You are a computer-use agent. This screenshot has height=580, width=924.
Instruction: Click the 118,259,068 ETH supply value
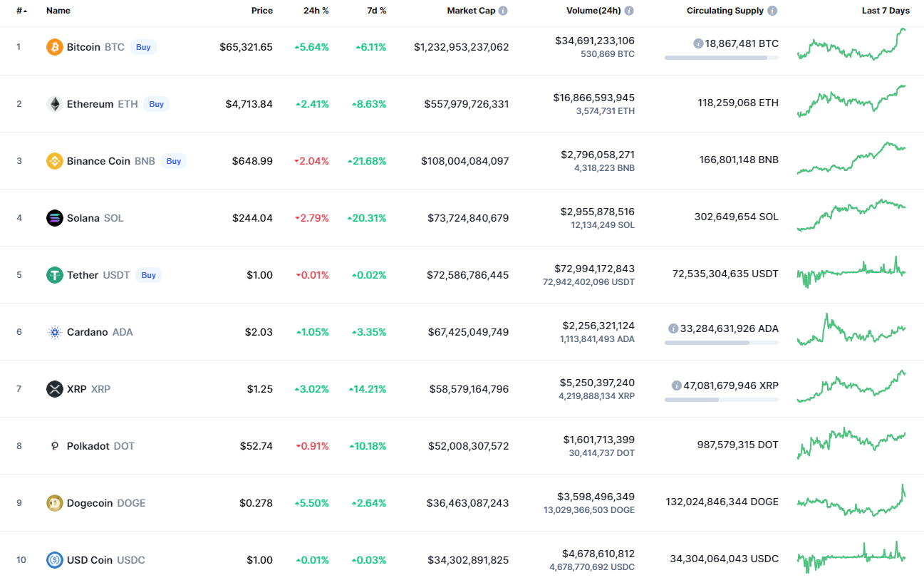(x=738, y=103)
